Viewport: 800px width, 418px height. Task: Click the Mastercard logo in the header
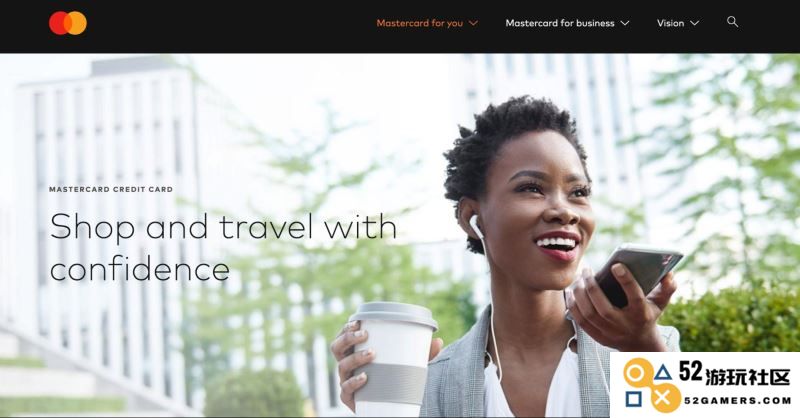pos(68,23)
